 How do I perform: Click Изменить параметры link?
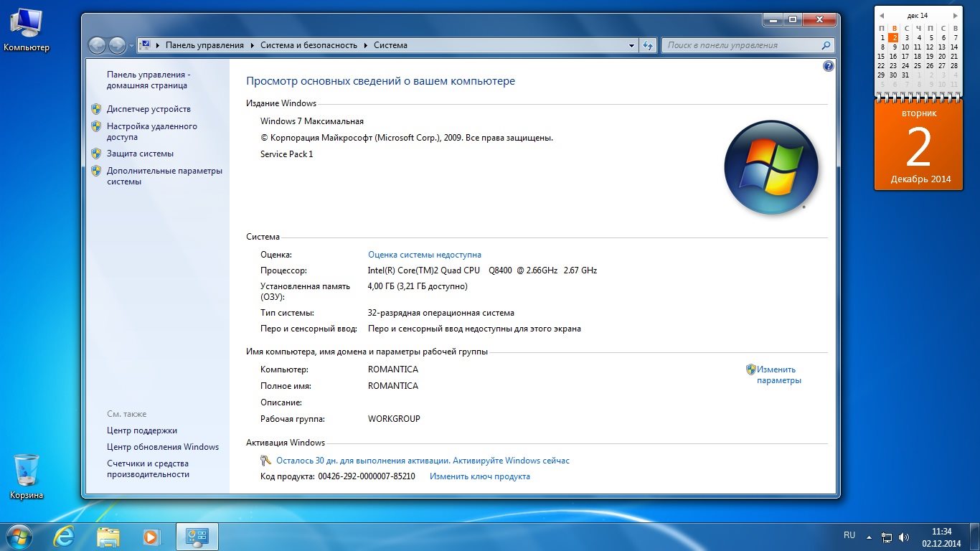(x=778, y=375)
